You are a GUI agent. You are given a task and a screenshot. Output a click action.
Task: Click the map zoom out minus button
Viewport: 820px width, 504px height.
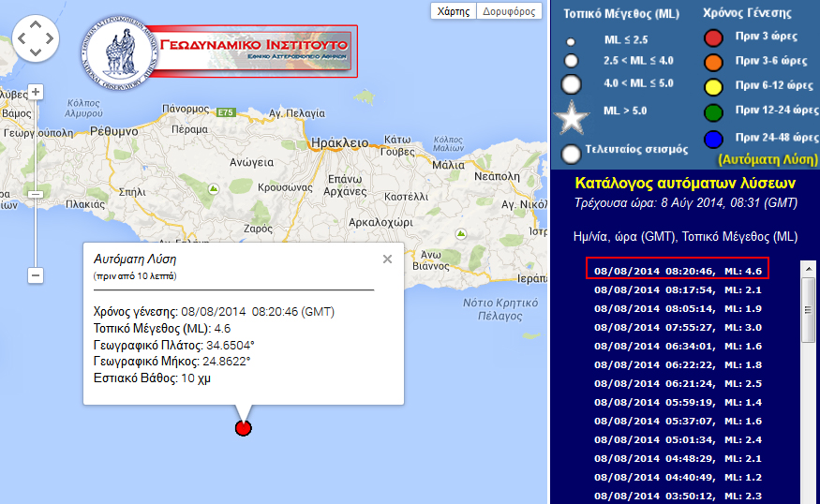pyautogui.click(x=36, y=275)
